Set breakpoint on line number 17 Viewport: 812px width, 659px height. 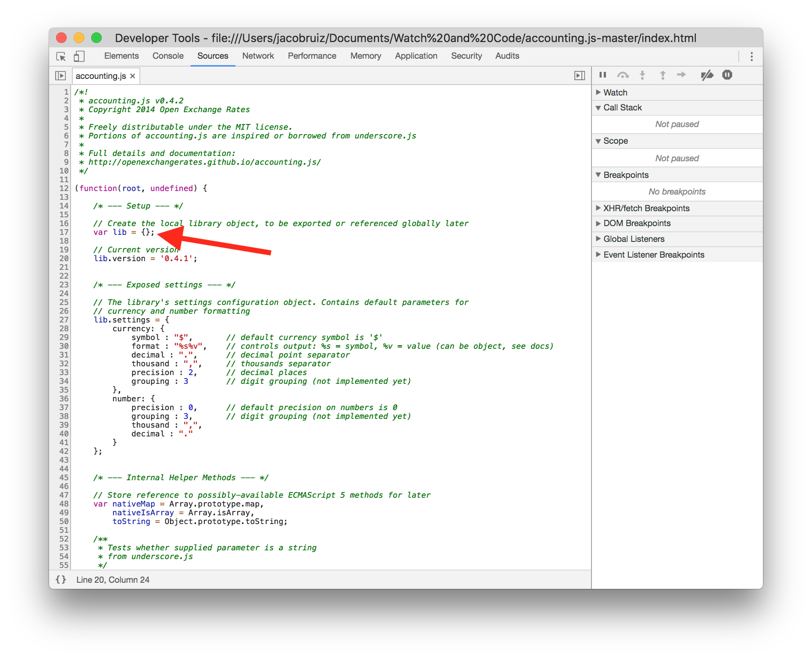pyautogui.click(x=64, y=232)
